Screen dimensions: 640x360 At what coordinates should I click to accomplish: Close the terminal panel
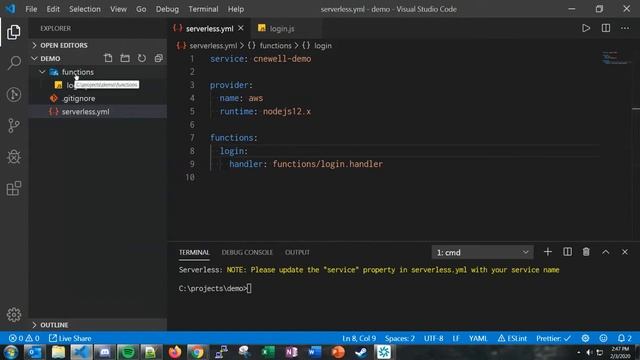click(x=625, y=252)
